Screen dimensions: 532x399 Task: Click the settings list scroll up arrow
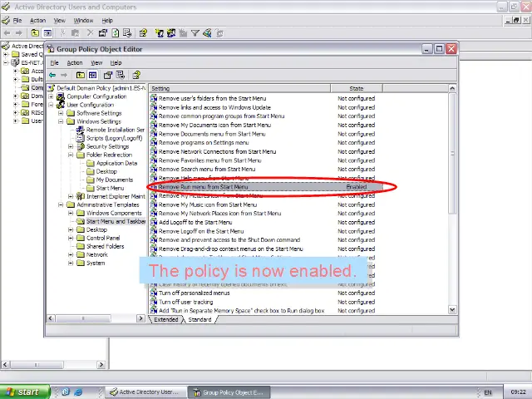click(x=452, y=89)
